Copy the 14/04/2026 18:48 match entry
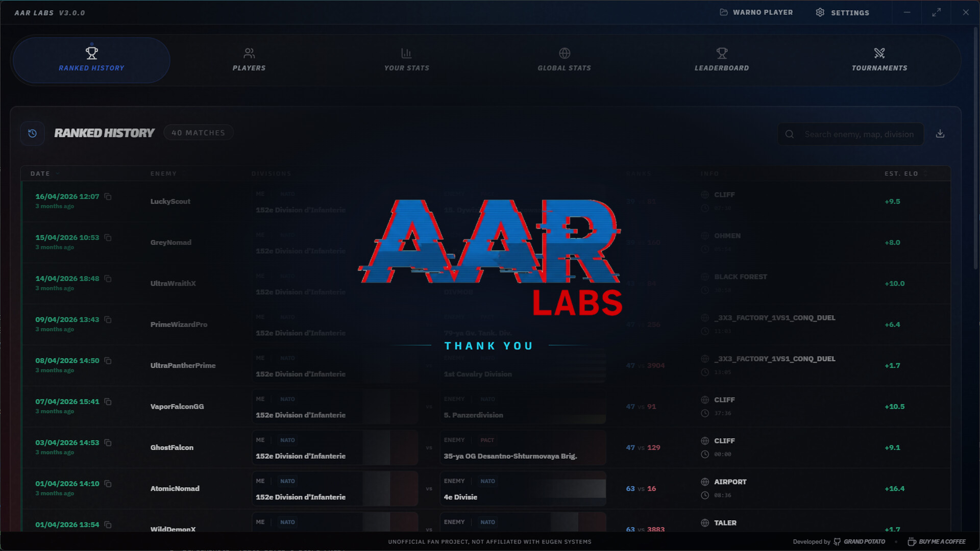Screen dimensions: 980x551 tap(108, 279)
